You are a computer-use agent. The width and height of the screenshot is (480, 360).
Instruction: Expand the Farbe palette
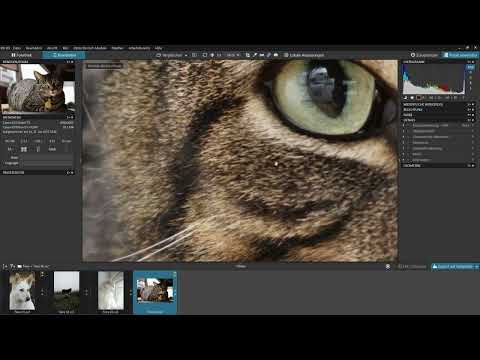(x=438, y=115)
